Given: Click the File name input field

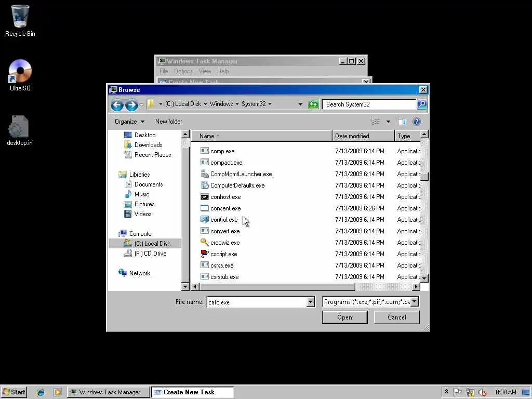Looking at the screenshot, I should coord(257,302).
